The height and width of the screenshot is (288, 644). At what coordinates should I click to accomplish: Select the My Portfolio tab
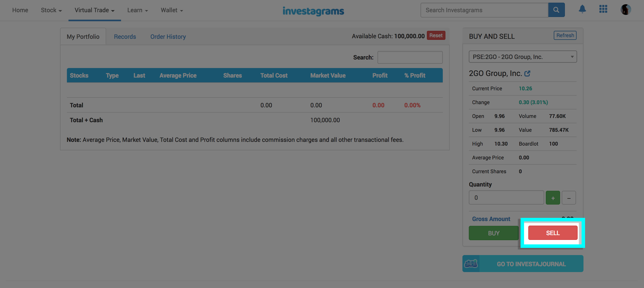[83, 37]
